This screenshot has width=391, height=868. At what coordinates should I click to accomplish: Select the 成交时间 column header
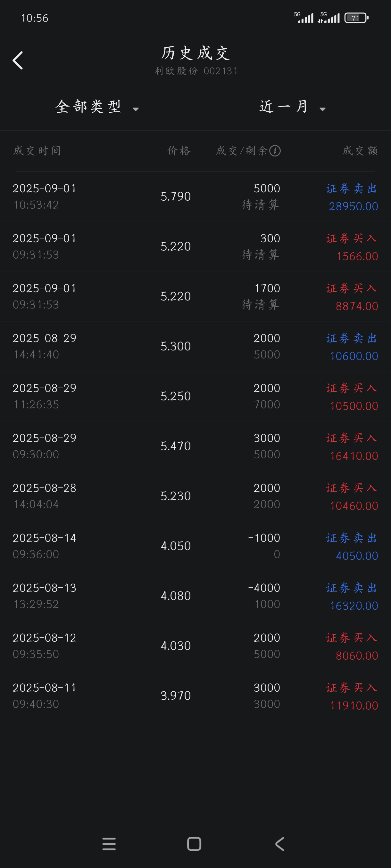tap(37, 151)
